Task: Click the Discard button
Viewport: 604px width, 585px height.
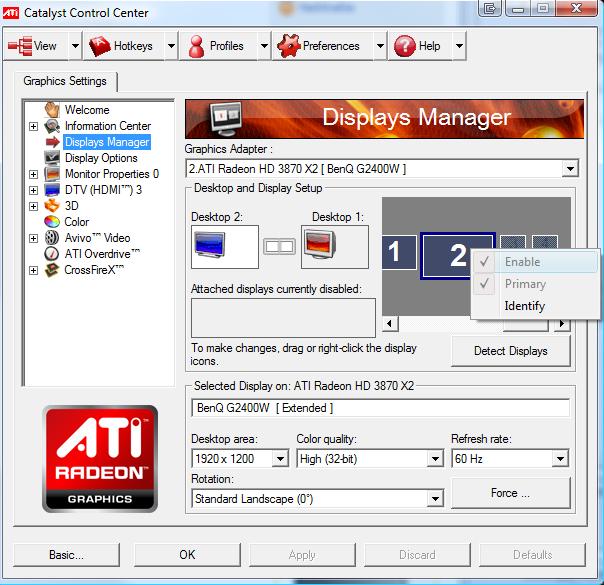Action: [417, 555]
